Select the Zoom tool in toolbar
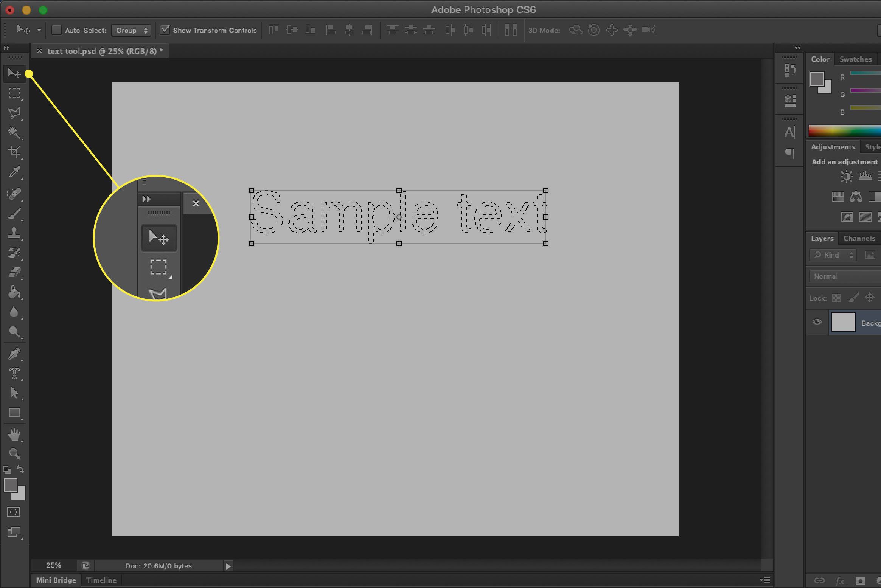The width and height of the screenshot is (881, 588). pos(14,454)
